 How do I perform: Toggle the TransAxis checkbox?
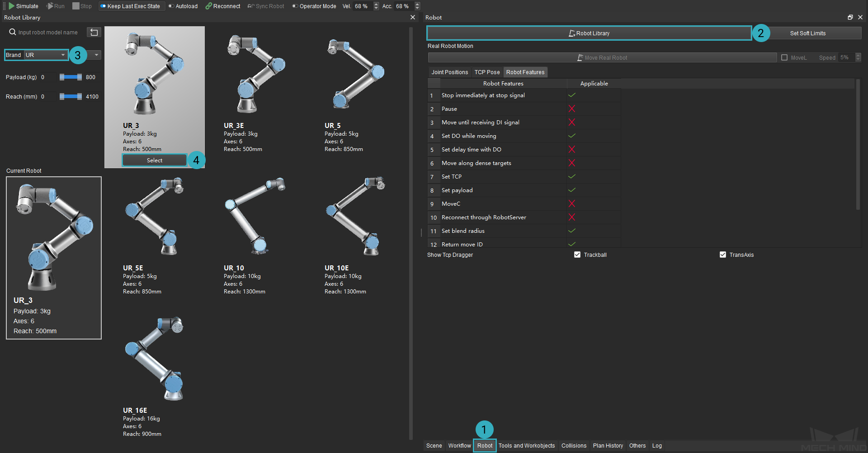(723, 255)
